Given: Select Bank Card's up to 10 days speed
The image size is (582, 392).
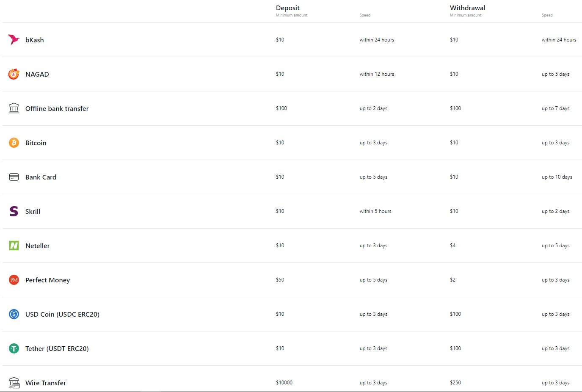Looking at the screenshot, I should point(557,177).
